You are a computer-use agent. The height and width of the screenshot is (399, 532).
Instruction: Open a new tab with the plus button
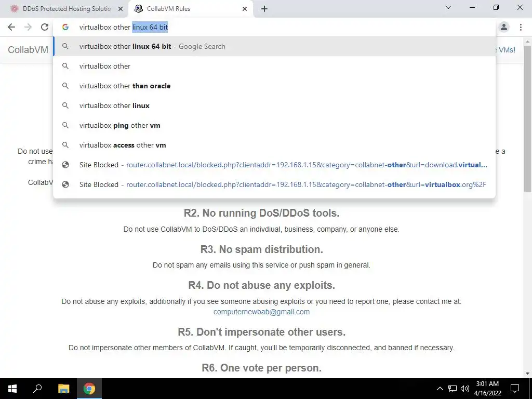[x=264, y=9]
